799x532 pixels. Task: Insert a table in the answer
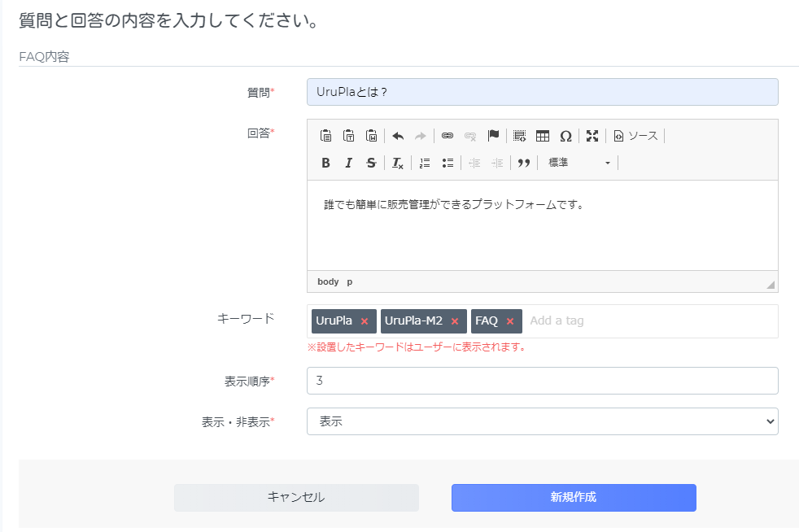(x=543, y=136)
